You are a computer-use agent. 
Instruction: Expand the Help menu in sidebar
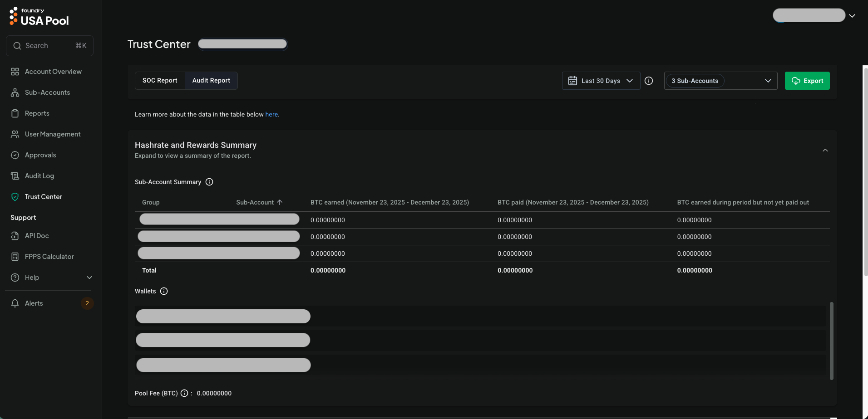pyautogui.click(x=89, y=278)
